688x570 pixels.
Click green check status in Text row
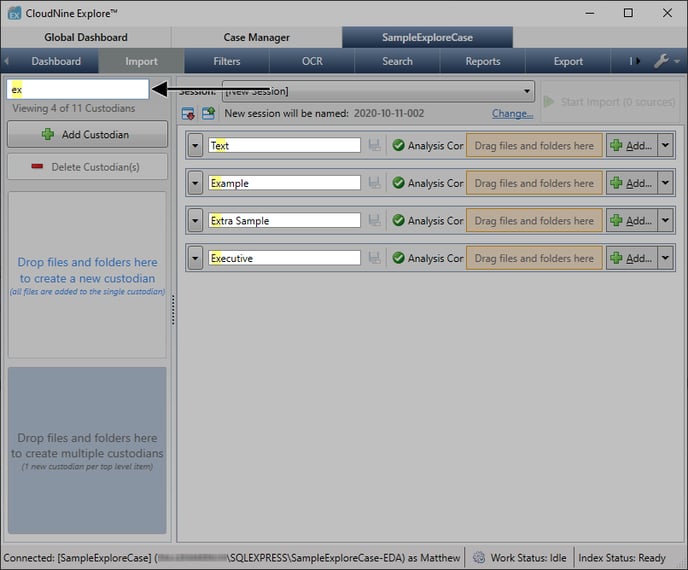[x=398, y=145]
